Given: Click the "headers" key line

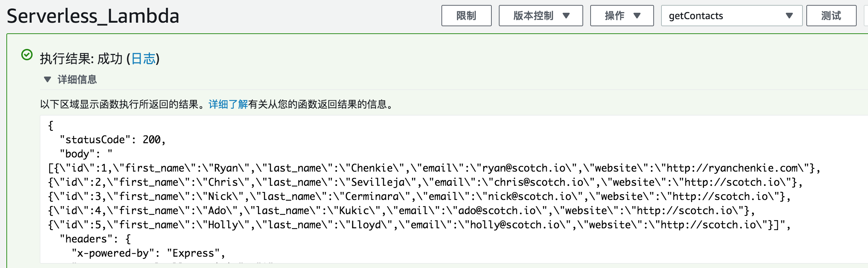Looking at the screenshot, I should coord(95,239).
